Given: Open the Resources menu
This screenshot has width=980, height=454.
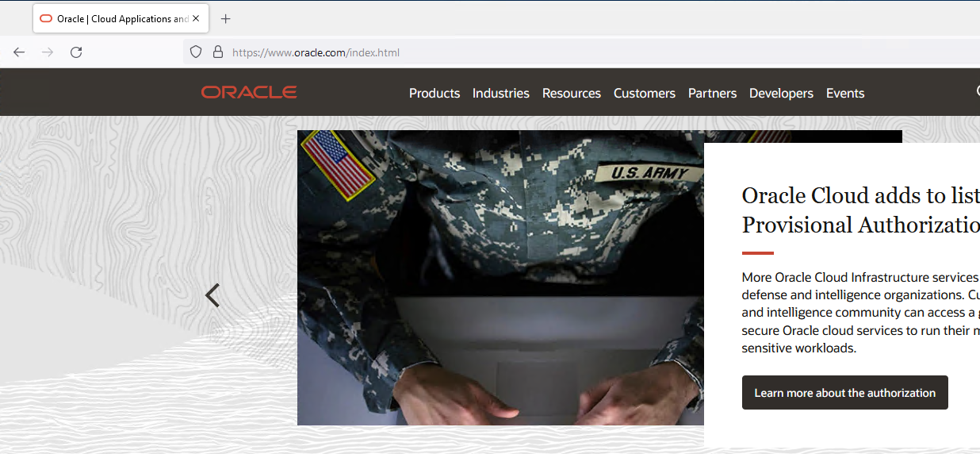Looking at the screenshot, I should 572,93.
